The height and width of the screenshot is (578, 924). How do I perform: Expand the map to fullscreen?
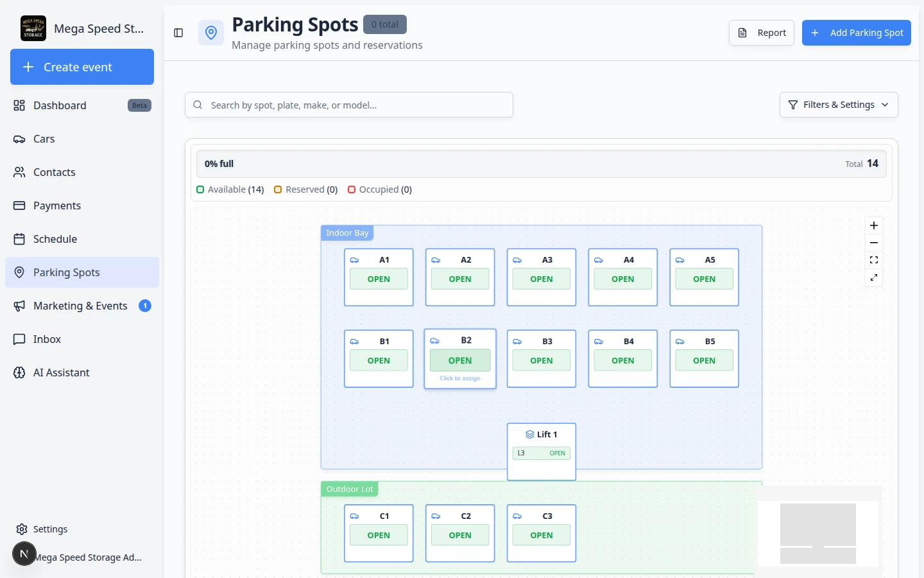click(874, 277)
